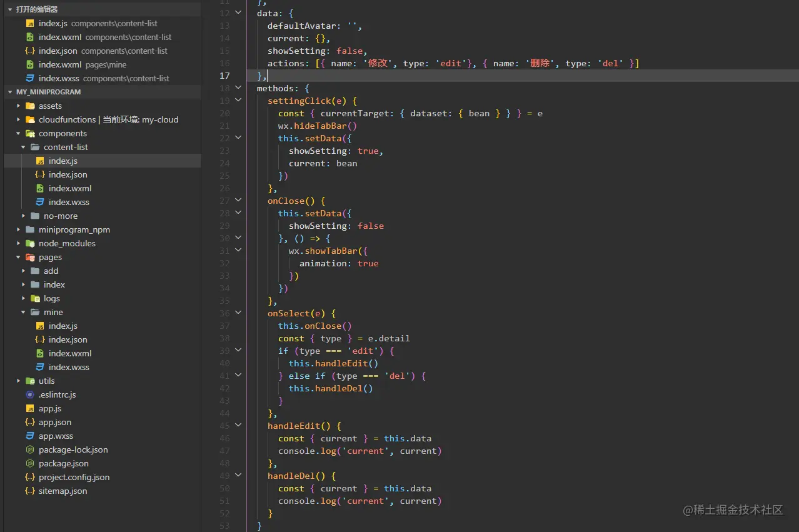Click the assets folder icon
The width and height of the screenshot is (799, 532).
click(30, 106)
